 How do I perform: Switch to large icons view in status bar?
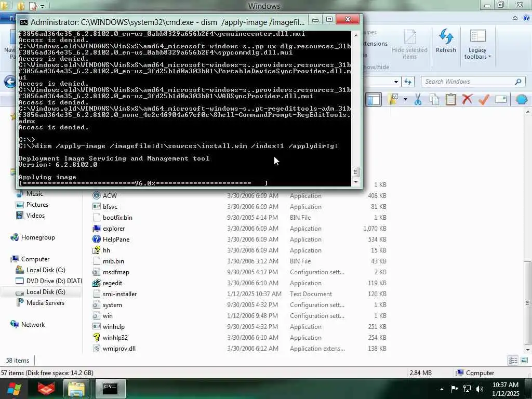coord(524,361)
